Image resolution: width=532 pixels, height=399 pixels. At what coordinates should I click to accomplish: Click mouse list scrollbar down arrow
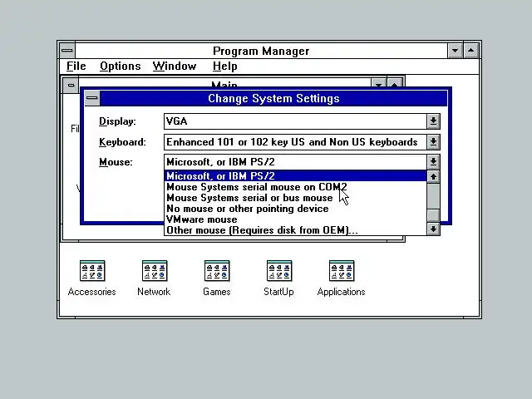pos(433,229)
